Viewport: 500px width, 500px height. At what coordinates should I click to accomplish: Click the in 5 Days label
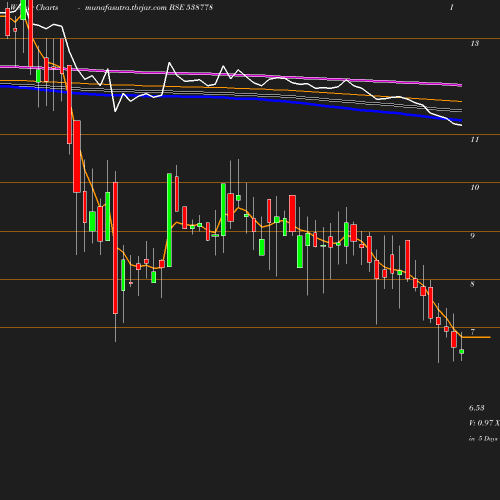point(483,439)
